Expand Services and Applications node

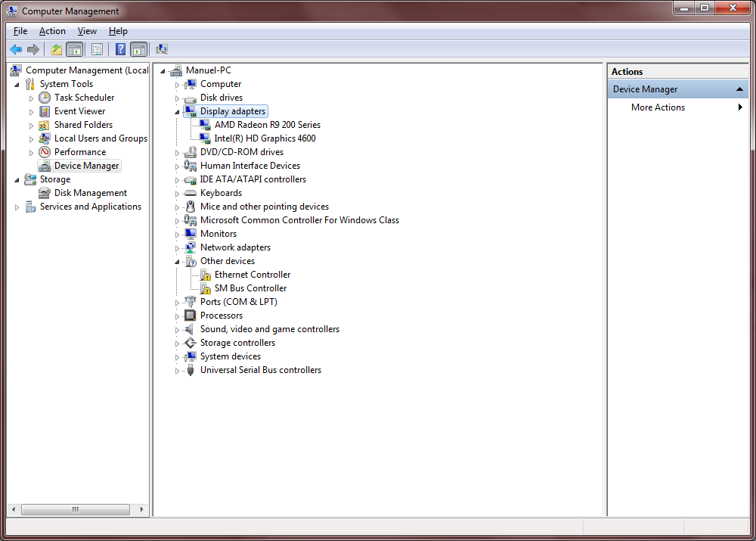[17, 207]
